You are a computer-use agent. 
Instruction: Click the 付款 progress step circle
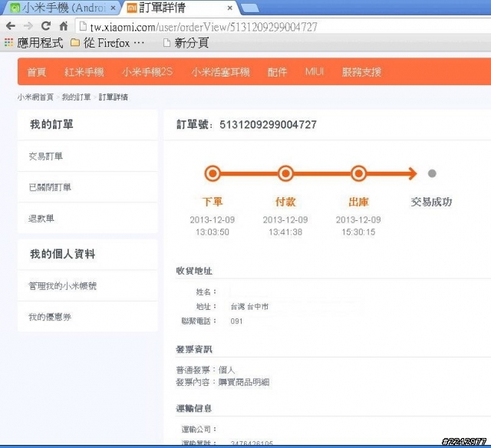click(x=285, y=173)
